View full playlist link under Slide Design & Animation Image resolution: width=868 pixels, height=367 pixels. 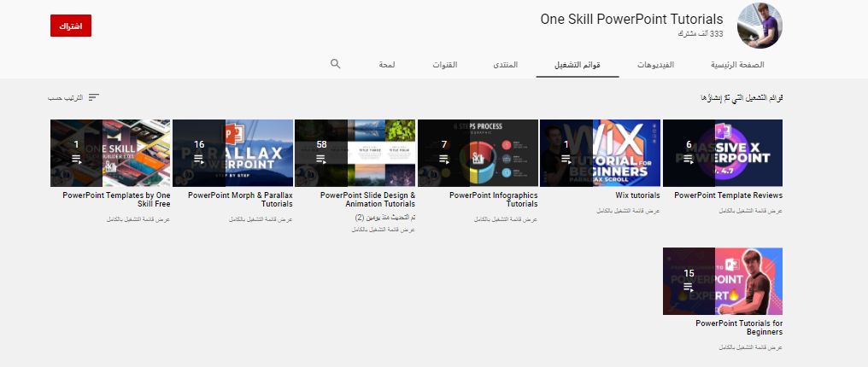(383, 230)
